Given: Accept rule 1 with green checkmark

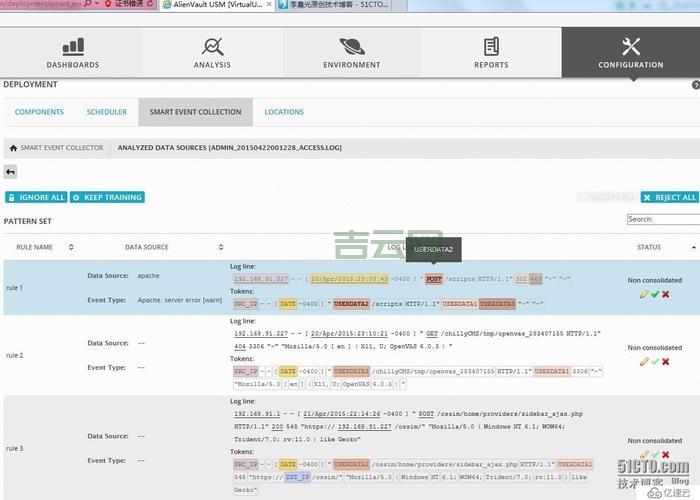Looking at the screenshot, I should [654, 294].
